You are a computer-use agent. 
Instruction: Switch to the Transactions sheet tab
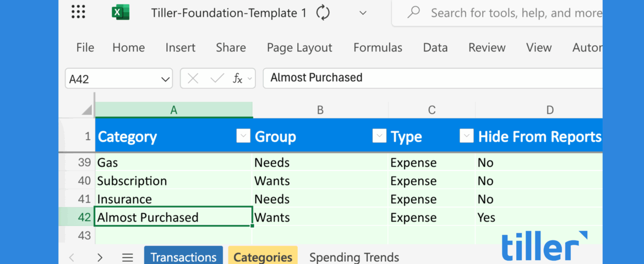(x=183, y=256)
